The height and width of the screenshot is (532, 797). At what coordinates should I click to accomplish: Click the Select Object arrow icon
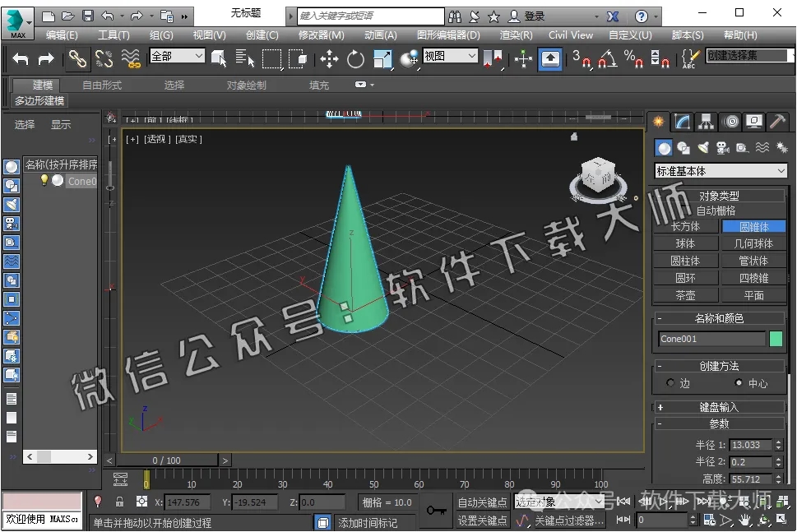tap(220, 58)
